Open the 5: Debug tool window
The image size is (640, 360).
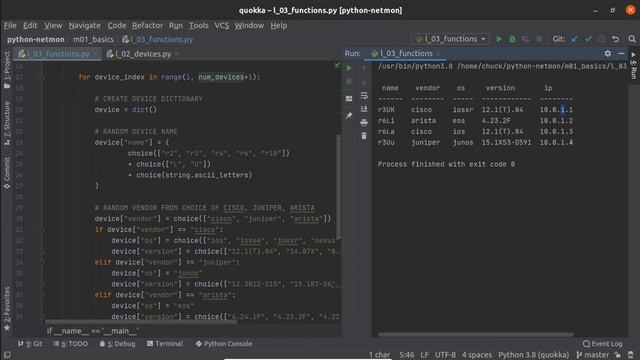[118, 344]
